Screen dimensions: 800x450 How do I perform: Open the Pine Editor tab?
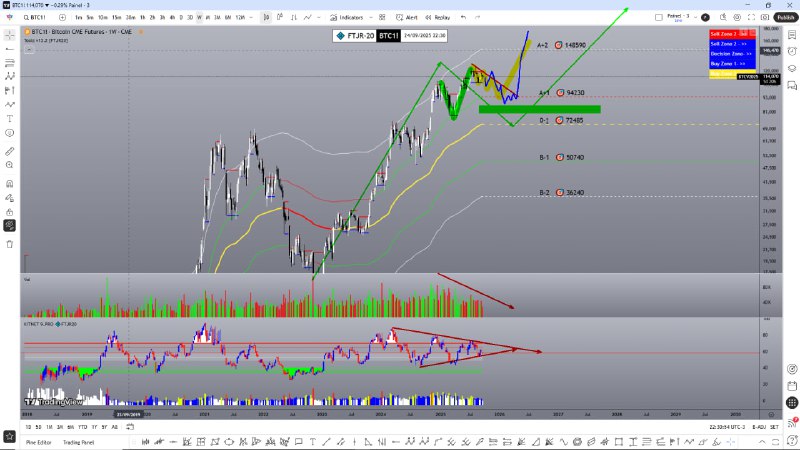click(38, 442)
